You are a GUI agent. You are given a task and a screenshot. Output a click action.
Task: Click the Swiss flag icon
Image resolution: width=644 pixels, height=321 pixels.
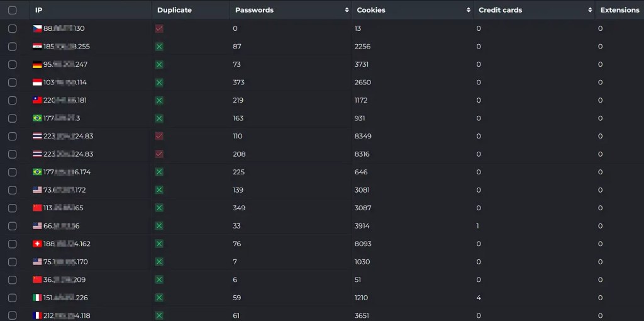coord(37,244)
